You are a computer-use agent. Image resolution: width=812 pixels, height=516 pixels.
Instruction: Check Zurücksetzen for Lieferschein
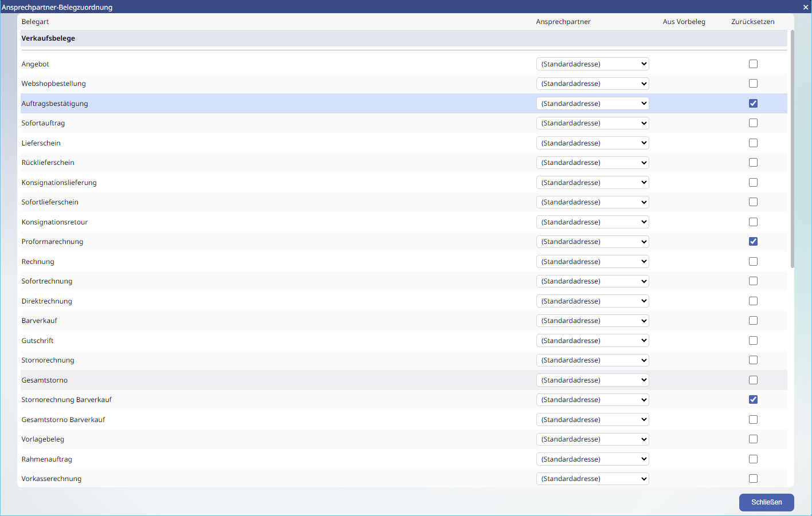[753, 143]
